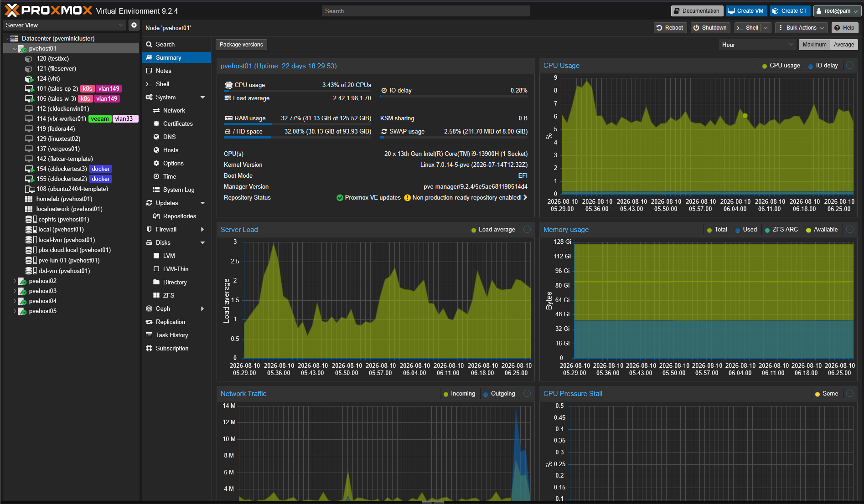Open Task History from the sidebar
Image resolution: width=864 pixels, height=504 pixels.
tap(171, 335)
